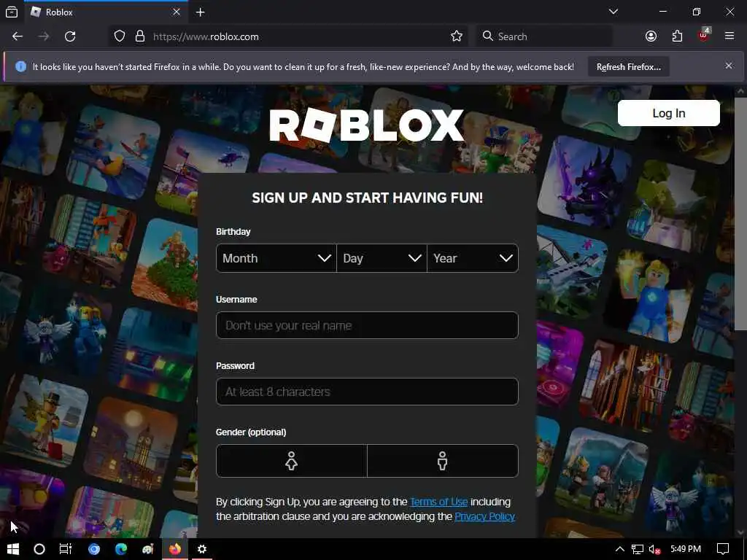Open the Year birthday dropdown
Screen dimensions: 747x560
pyautogui.click(x=473, y=259)
